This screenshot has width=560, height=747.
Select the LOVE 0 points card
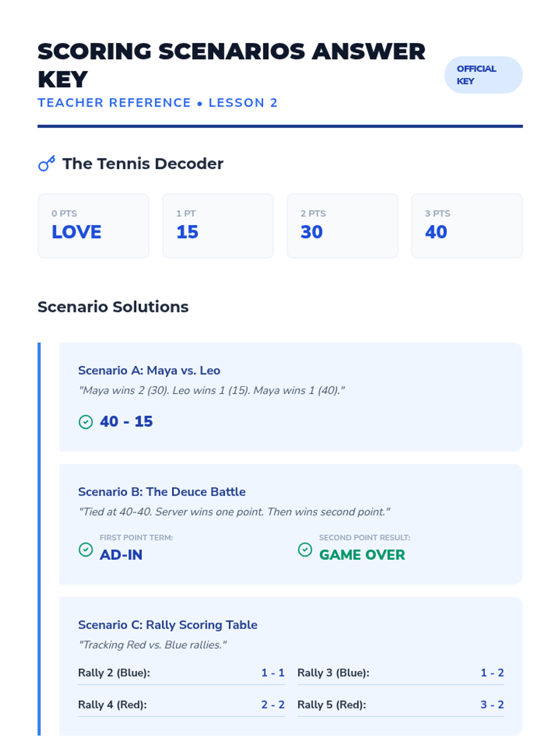pos(93,226)
